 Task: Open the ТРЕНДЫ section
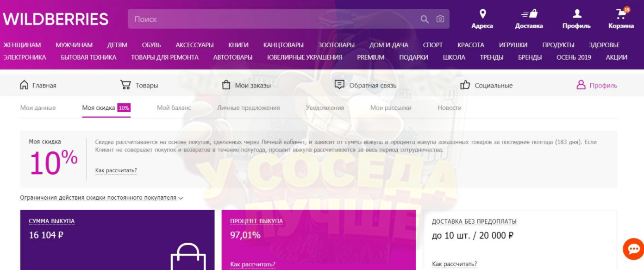[492, 57]
